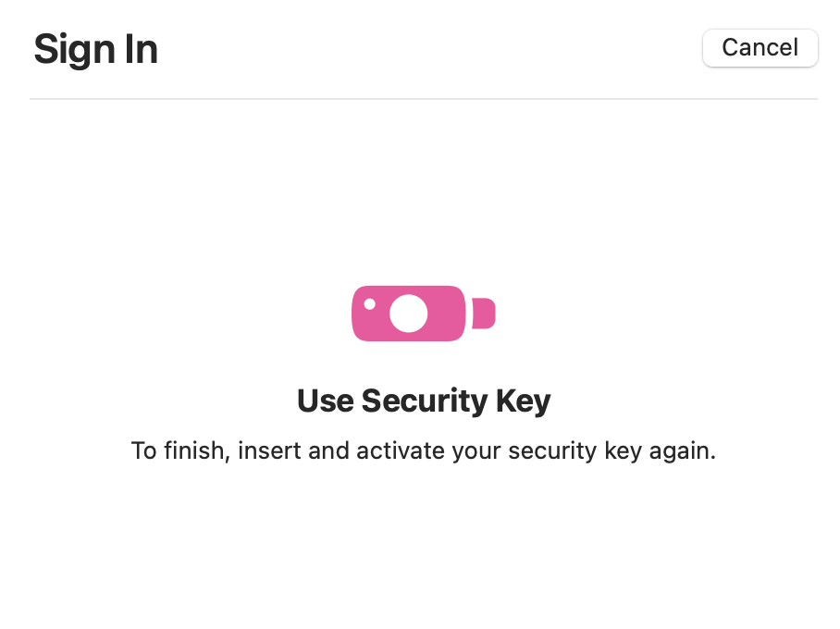This screenshot has width=840, height=629.
Task: Click the Sign In heading
Action: [x=96, y=49]
